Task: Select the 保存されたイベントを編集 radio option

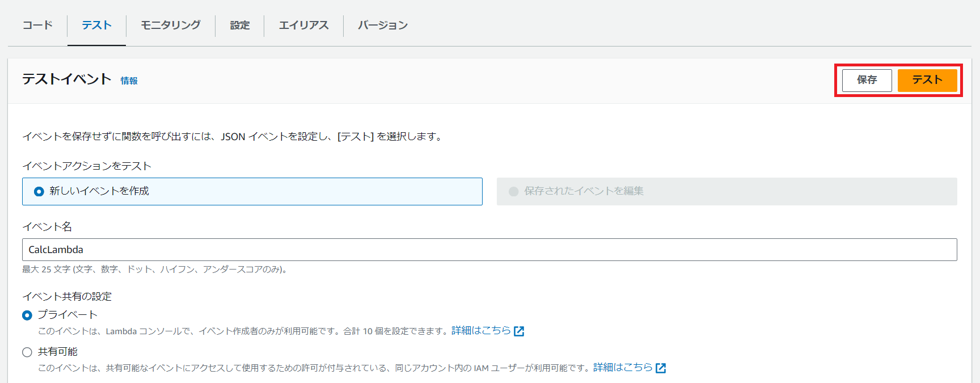Action: coord(514,192)
